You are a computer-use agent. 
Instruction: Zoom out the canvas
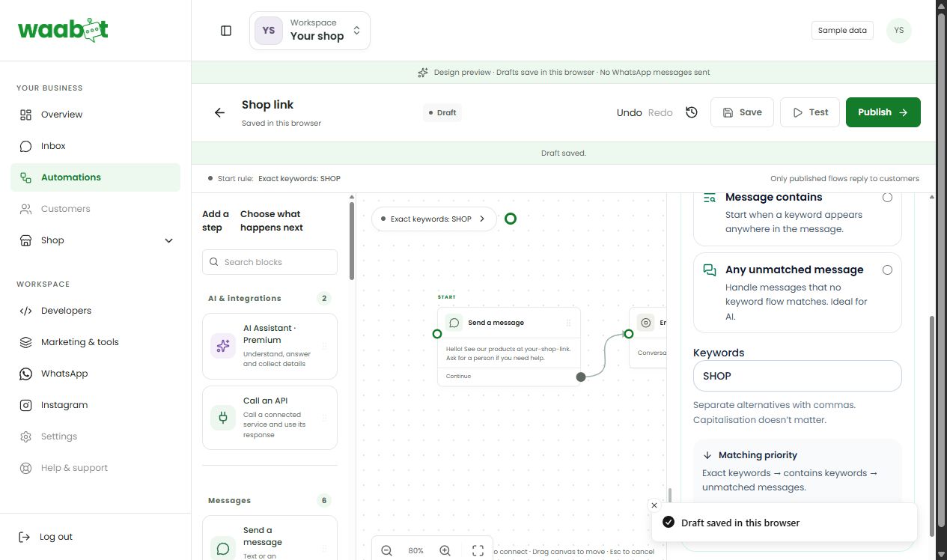point(386,550)
